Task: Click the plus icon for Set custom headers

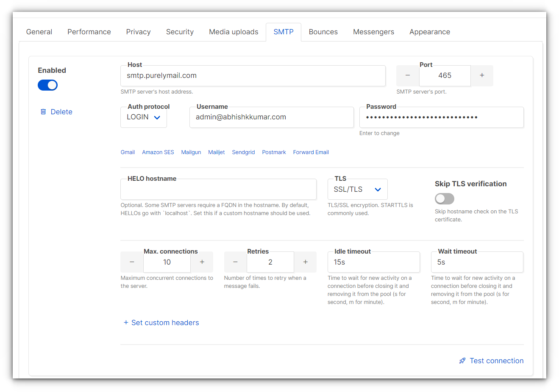Action: pos(126,323)
